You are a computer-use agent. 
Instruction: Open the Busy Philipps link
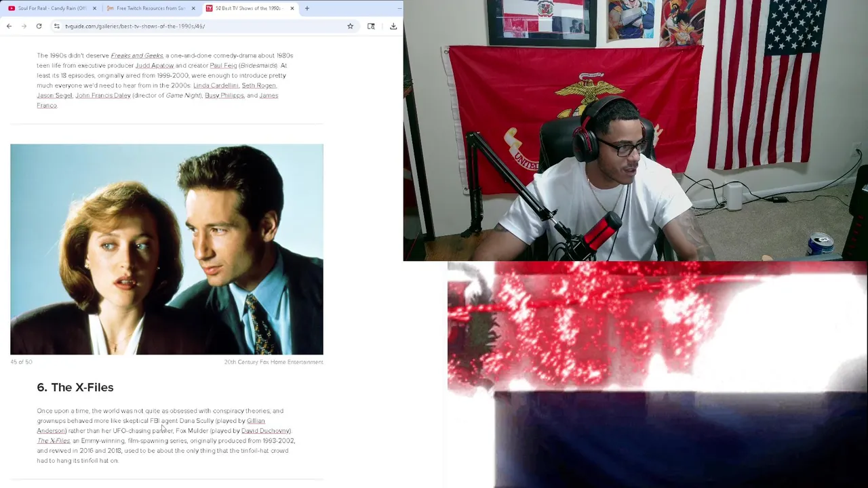coord(224,96)
